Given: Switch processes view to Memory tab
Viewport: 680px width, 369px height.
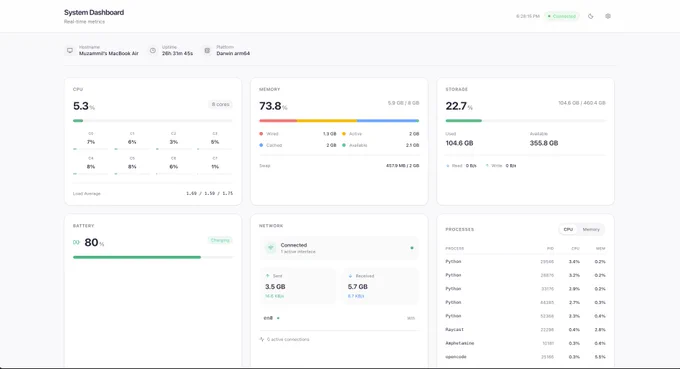Looking at the screenshot, I should pos(591,229).
